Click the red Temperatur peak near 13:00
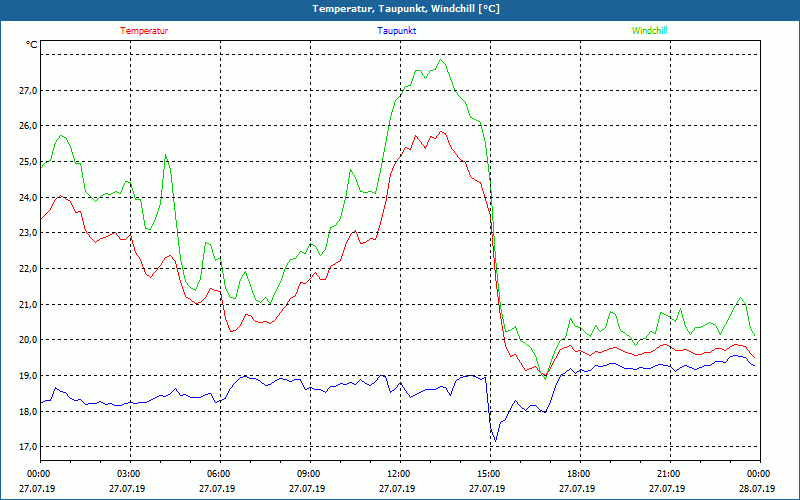The height and width of the screenshot is (500, 800). 441,132
